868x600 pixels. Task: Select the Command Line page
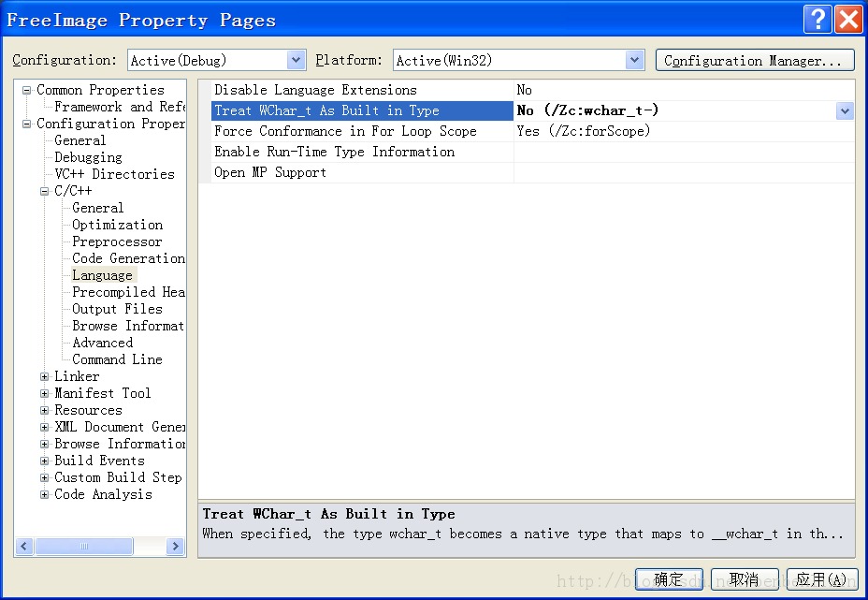point(117,359)
